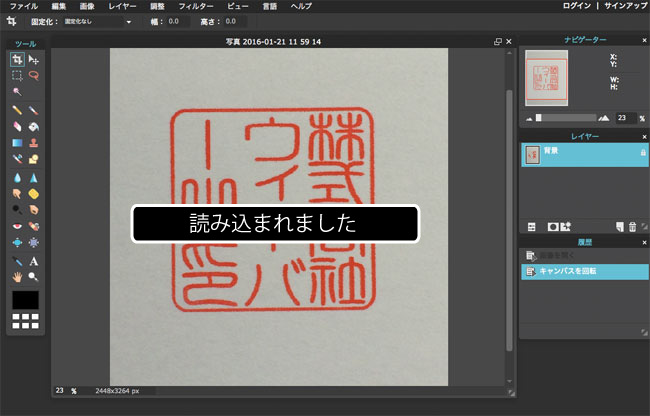Open the 固定化 constraint dropdown
Screen dimensions: 650x416
[x=98, y=22]
